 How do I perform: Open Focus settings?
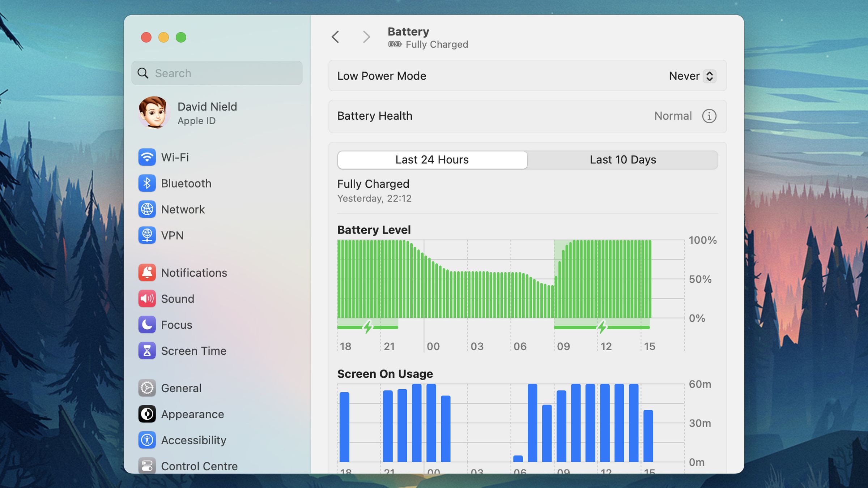(x=176, y=325)
